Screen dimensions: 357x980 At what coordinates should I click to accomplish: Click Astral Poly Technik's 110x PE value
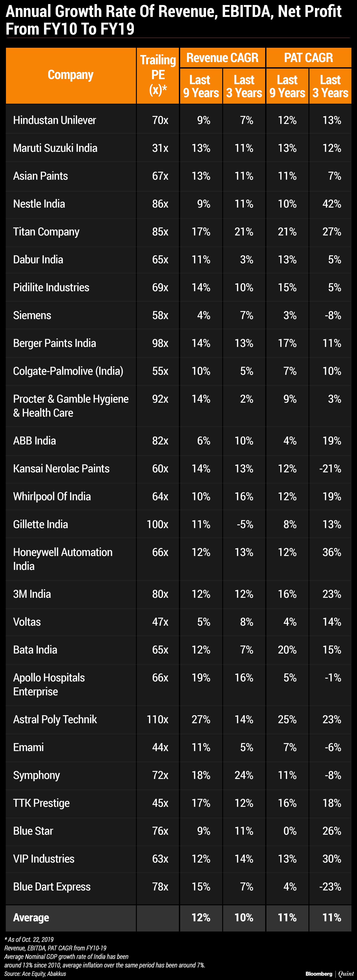(x=157, y=719)
